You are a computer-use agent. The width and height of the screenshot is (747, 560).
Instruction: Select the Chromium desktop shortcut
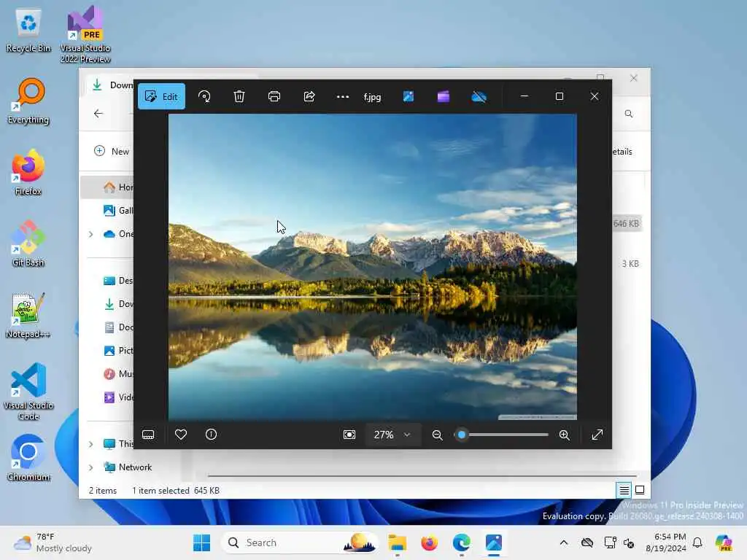click(x=28, y=459)
